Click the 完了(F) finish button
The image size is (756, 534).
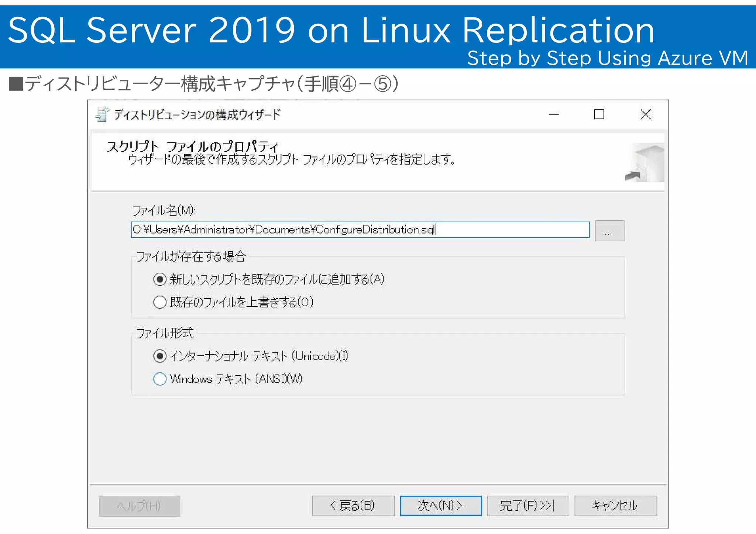coord(528,506)
